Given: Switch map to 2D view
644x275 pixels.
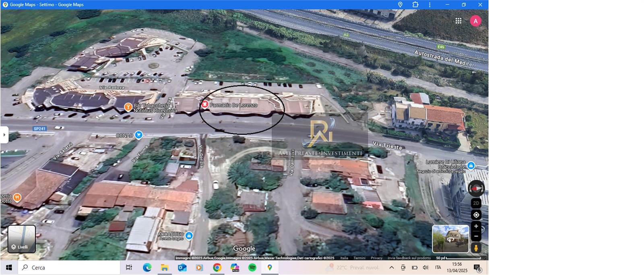Looking at the screenshot, I should 476,203.
